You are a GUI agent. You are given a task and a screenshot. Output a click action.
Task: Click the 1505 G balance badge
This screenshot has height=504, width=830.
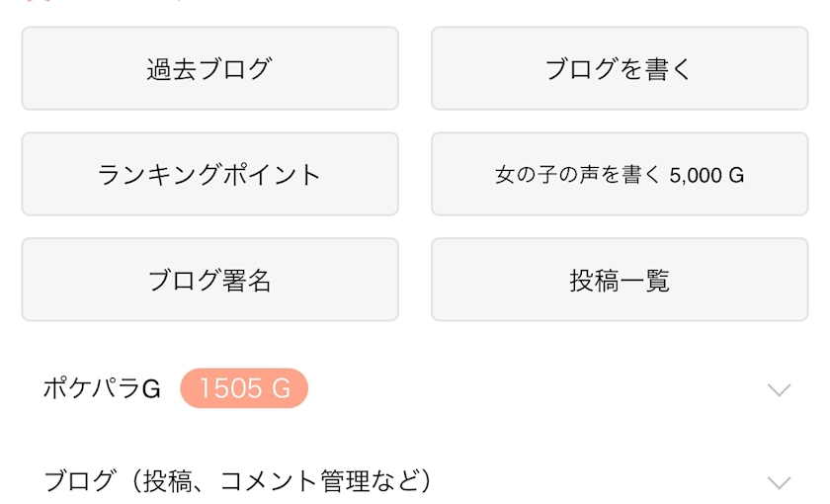pos(244,389)
